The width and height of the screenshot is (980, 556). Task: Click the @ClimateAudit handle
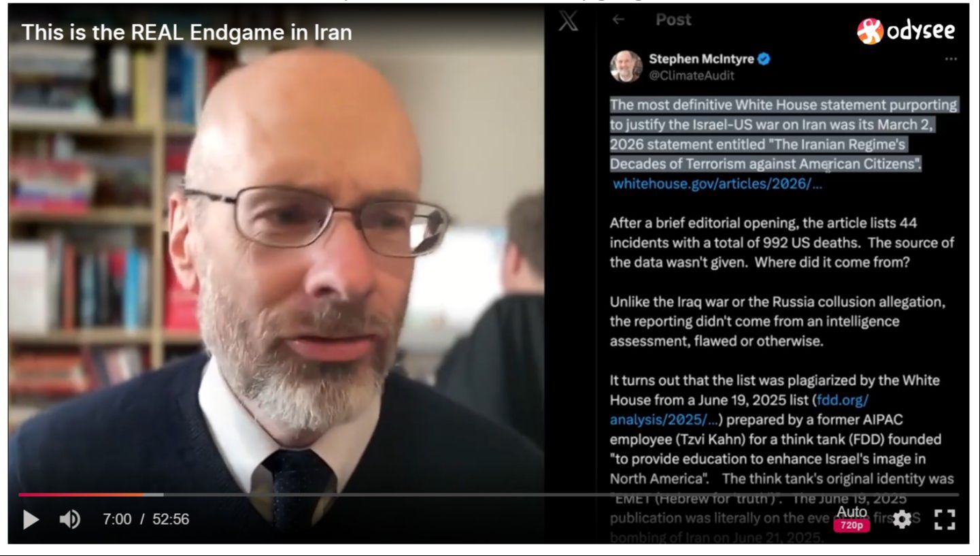(x=692, y=76)
